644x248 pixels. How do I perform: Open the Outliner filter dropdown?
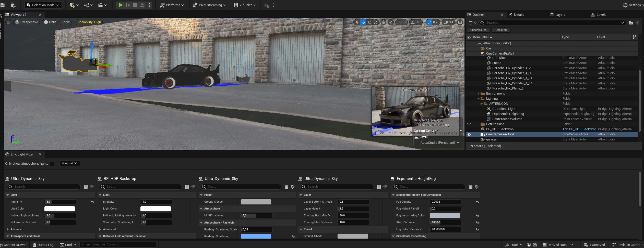coord(472,23)
